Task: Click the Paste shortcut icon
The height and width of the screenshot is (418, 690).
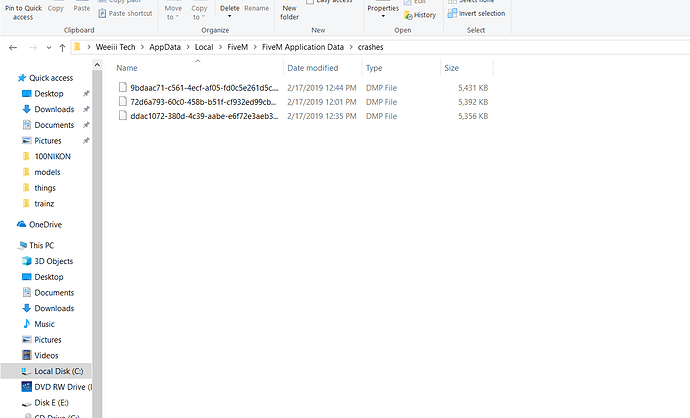Action: [x=102, y=13]
